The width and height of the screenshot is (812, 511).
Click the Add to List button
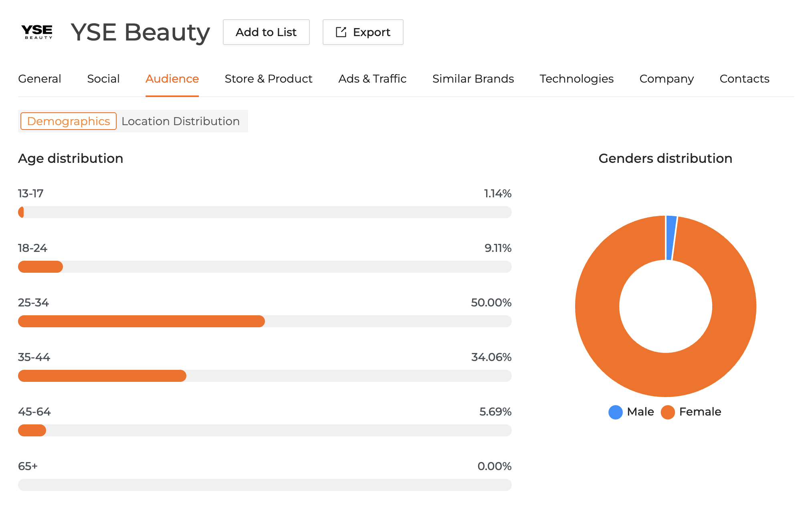[x=266, y=32]
